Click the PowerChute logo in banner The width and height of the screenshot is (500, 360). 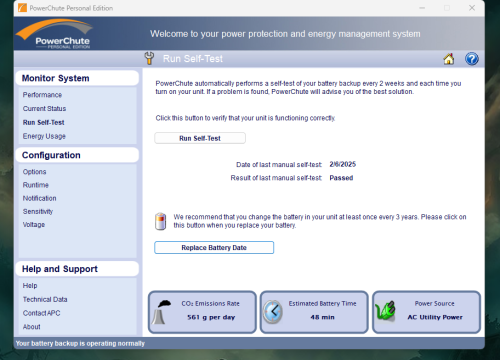coord(55,34)
